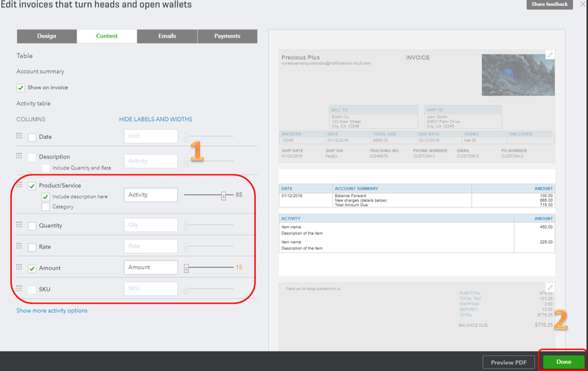Uncheck Show on invoice checkbox
Image resolution: width=588 pixels, height=371 pixels.
[x=21, y=88]
